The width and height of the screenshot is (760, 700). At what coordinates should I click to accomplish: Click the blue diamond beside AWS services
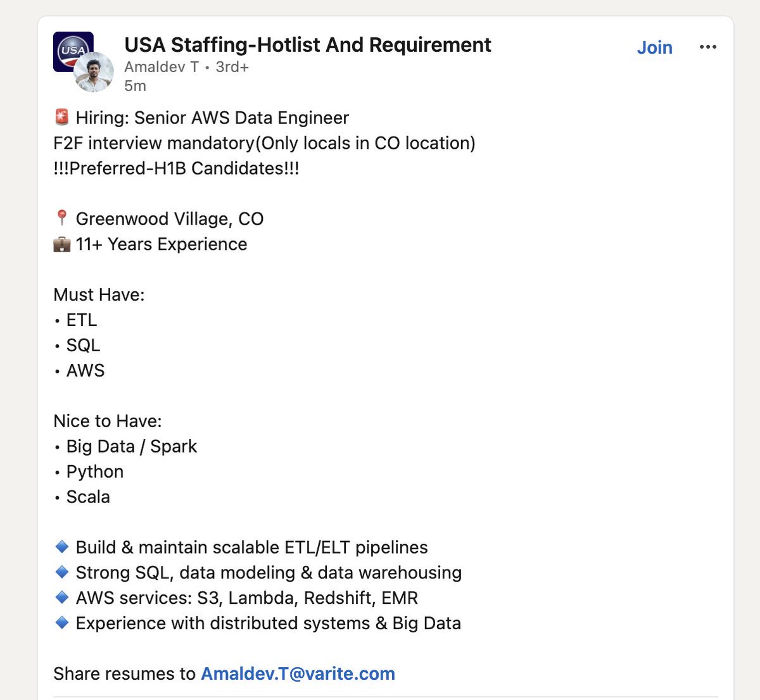(62, 597)
